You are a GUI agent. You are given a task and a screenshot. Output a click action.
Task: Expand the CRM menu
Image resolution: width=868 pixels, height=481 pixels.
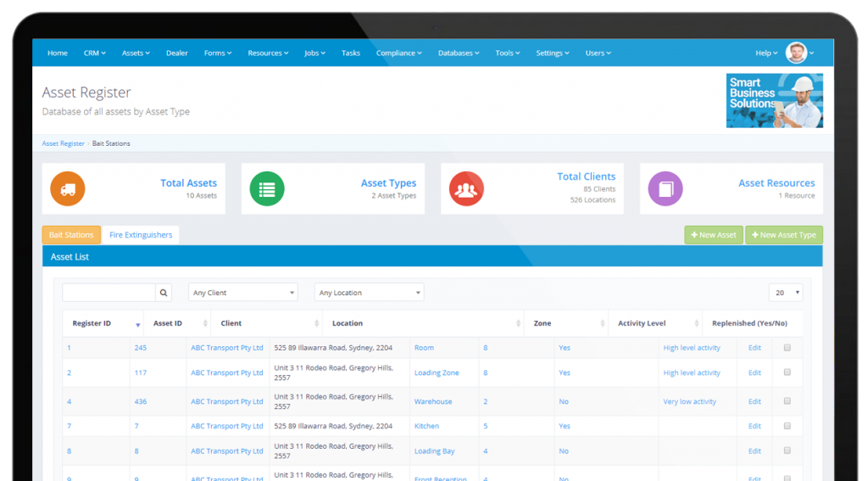[x=95, y=53]
